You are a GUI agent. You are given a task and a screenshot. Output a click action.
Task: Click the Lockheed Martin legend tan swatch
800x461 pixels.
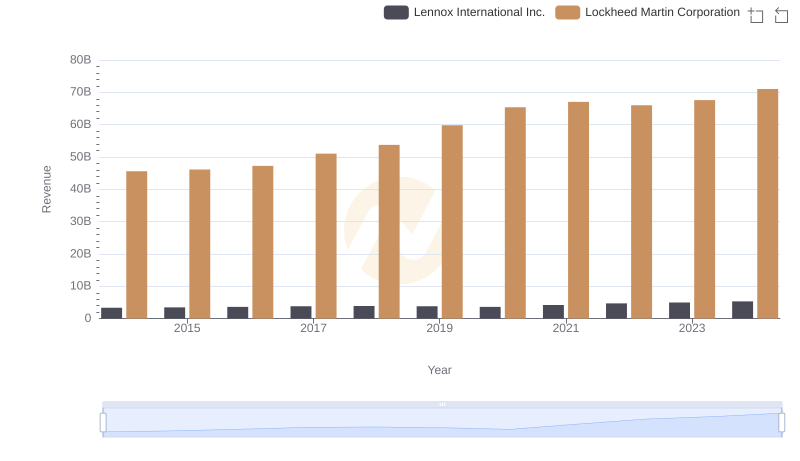click(568, 12)
